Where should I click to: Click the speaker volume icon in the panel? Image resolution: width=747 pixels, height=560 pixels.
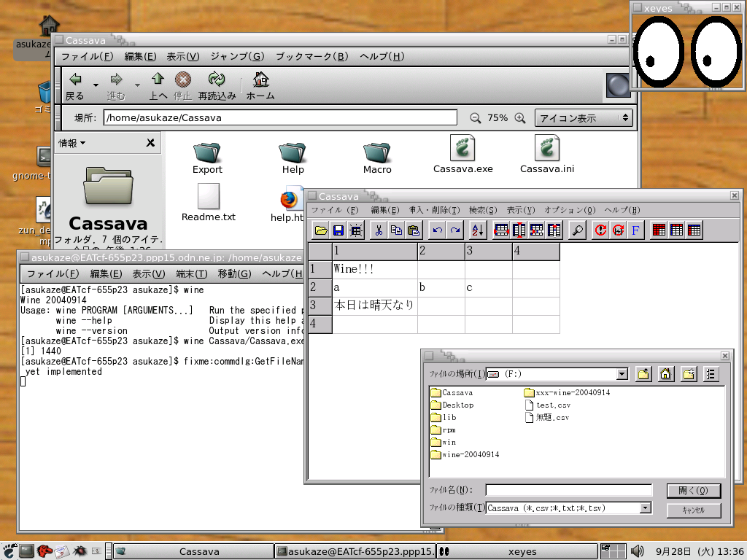[x=637, y=551]
